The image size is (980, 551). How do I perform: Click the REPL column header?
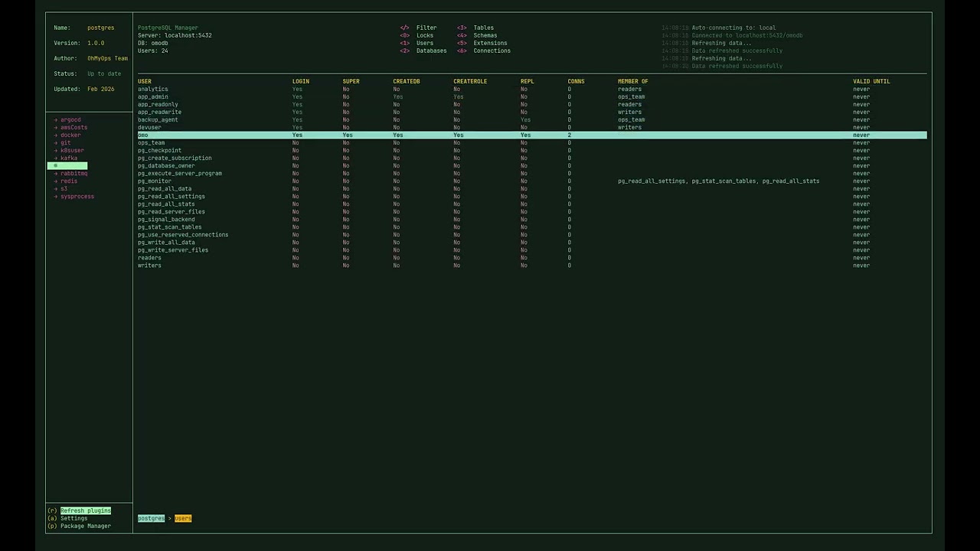[528, 81]
